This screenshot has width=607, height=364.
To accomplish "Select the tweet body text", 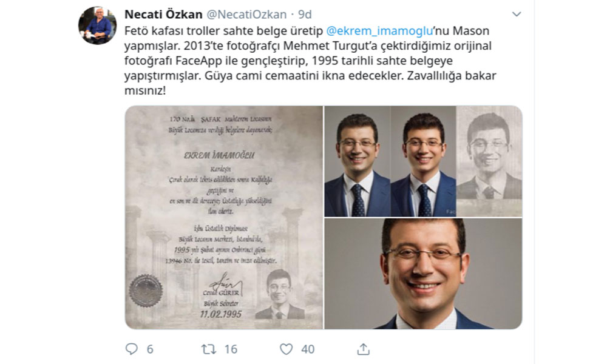I will (x=310, y=61).
